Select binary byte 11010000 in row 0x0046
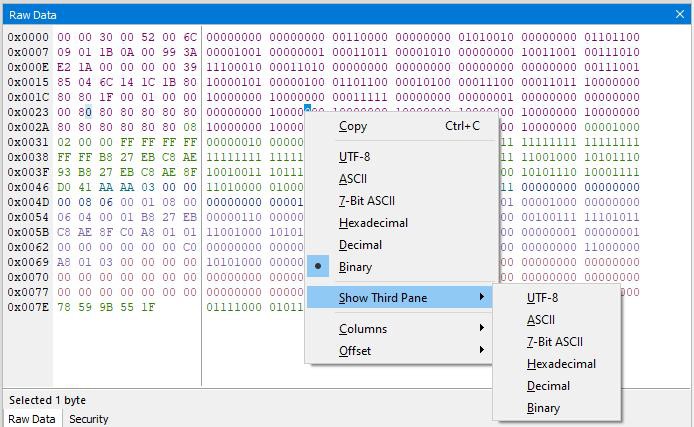694x427 pixels. (x=234, y=187)
